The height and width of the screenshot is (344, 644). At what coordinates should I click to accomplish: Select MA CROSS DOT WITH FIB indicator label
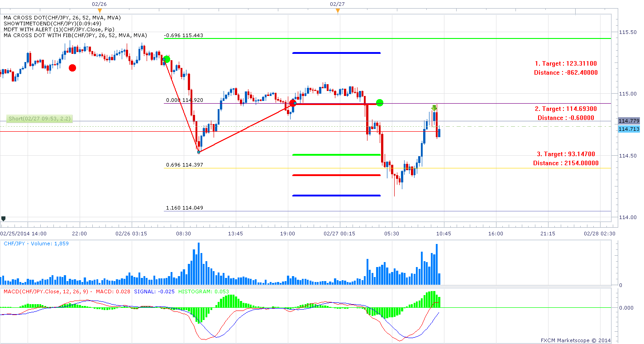75,35
